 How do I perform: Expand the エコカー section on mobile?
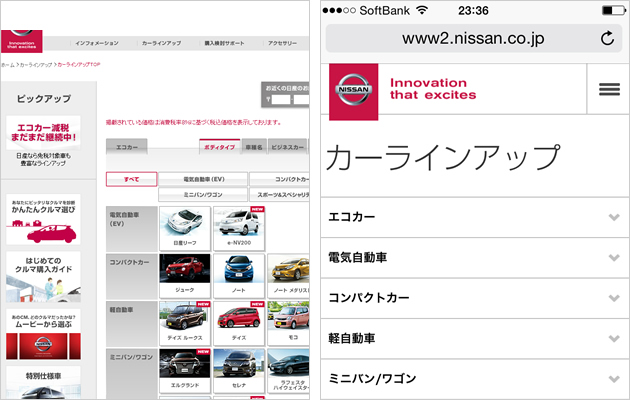(475, 217)
